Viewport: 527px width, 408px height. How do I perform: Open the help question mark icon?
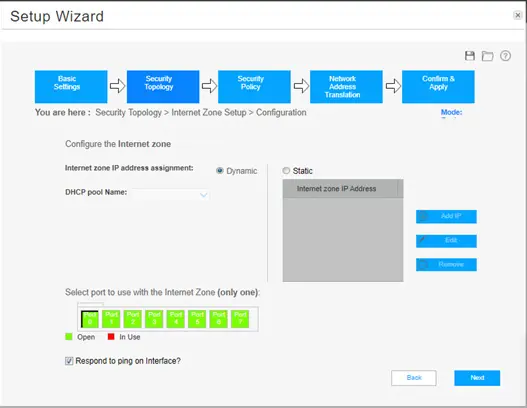[x=505, y=56]
